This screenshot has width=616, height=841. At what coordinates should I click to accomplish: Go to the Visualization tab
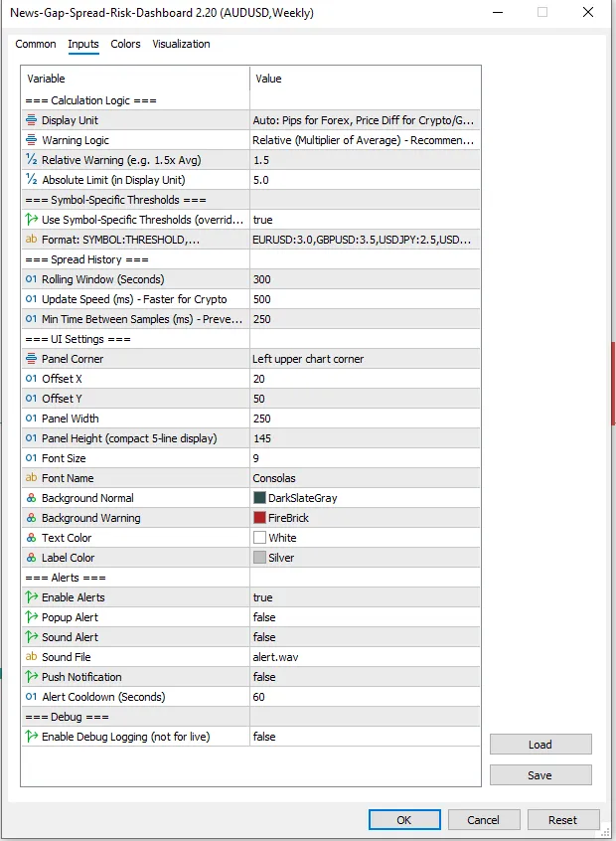pos(181,44)
